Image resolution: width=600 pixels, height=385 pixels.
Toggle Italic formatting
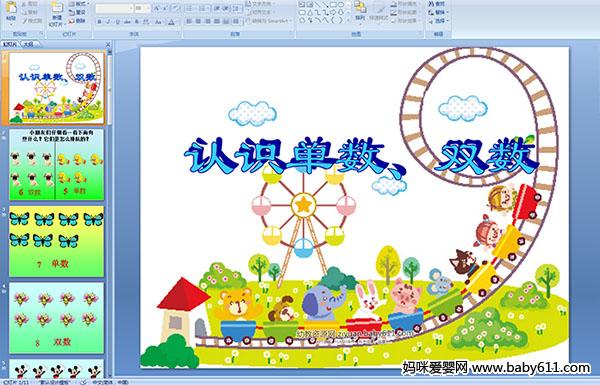pos(109,22)
